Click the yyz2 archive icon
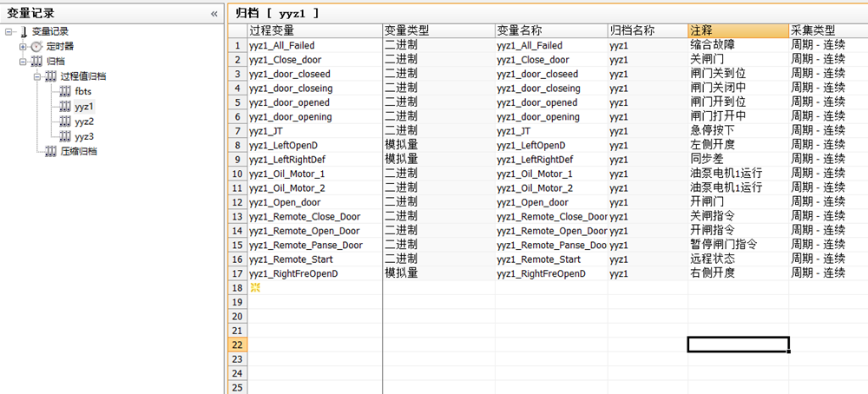Image resolution: width=868 pixels, height=394 pixels. [64, 121]
